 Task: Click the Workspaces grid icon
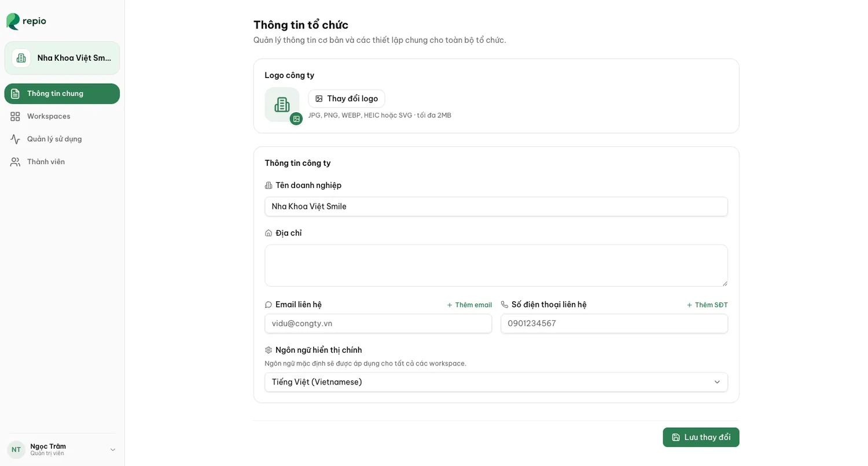[x=15, y=116]
